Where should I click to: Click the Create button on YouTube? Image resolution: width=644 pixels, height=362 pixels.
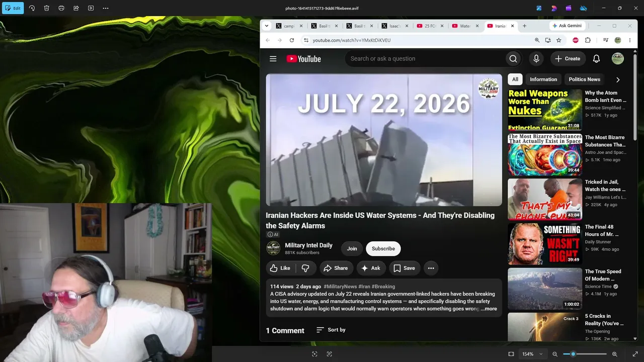coord(568,59)
